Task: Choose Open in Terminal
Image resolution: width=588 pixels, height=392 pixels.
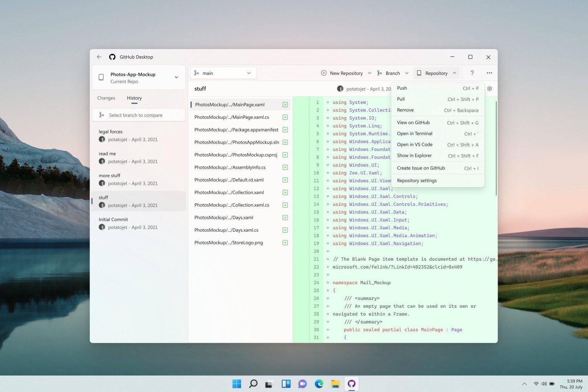Action: (438, 134)
